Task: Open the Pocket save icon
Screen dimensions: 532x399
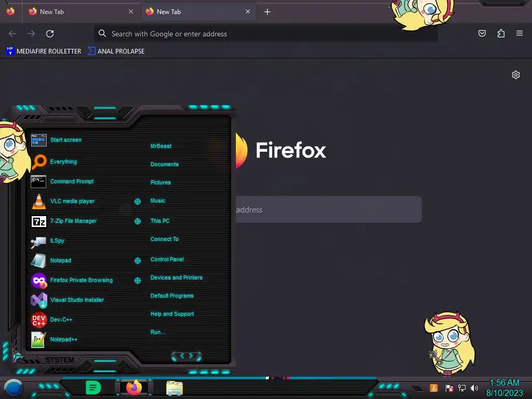Action: tap(482, 33)
